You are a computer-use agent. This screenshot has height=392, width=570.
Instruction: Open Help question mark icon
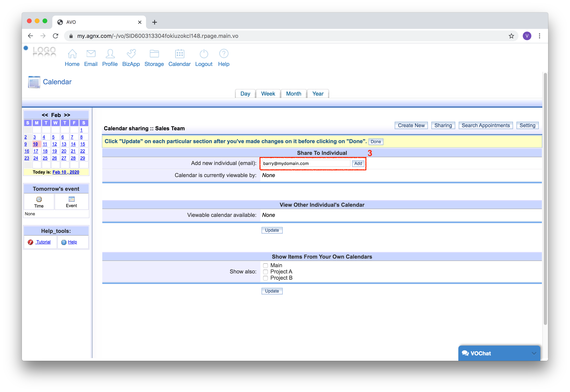(224, 54)
